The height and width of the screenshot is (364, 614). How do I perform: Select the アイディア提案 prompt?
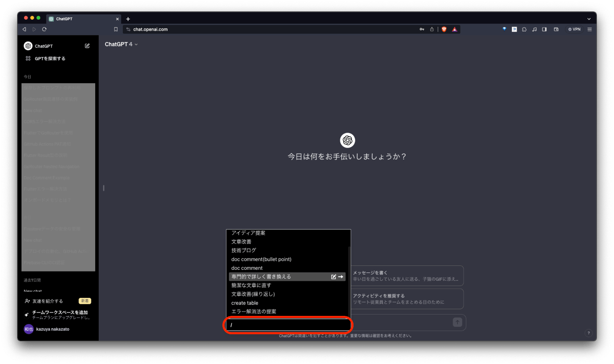point(288,233)
